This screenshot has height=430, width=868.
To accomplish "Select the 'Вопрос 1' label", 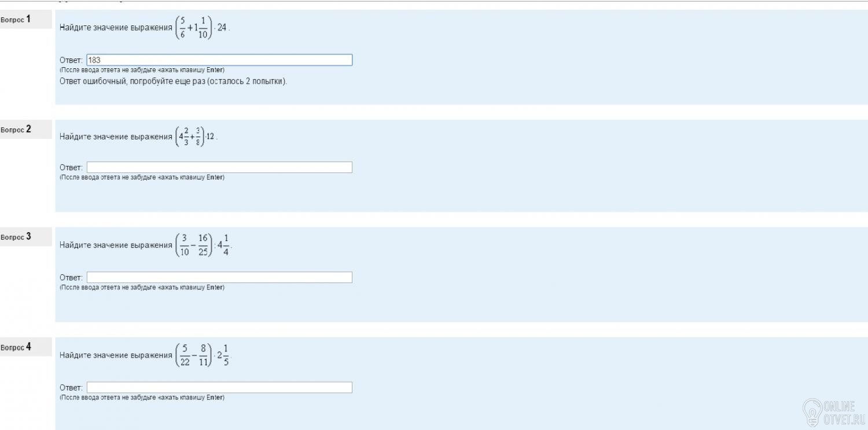I will pos(16,20).
